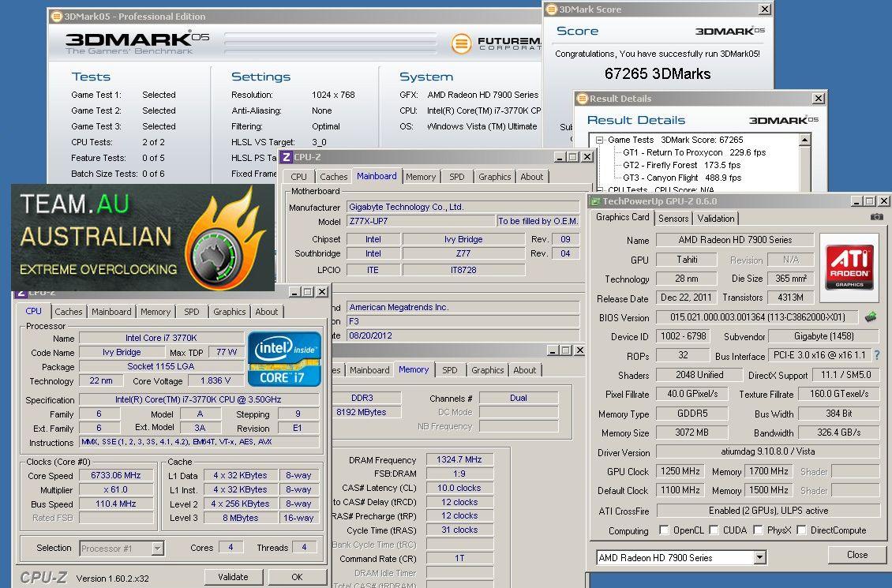Click the Z77X-UP7 model field
892x588 pixels.
click(x=421, y=221)
